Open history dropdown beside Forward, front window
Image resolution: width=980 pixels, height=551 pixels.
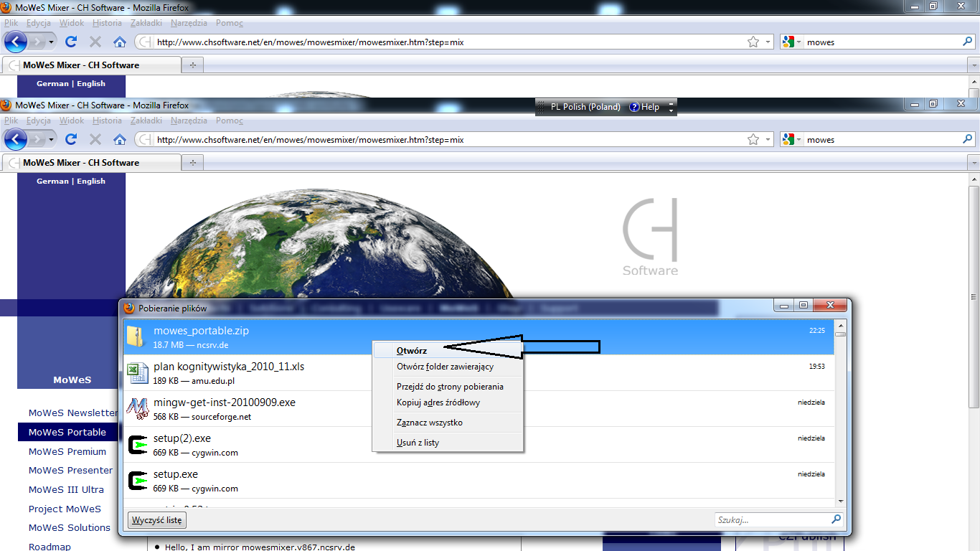(x=52, y=140)
